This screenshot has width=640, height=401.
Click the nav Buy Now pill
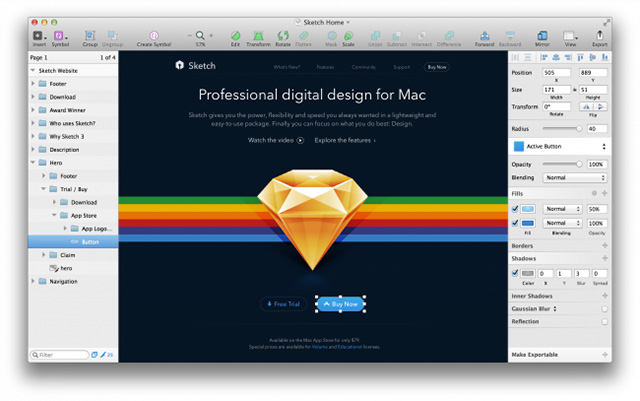(x=437, y=67)
